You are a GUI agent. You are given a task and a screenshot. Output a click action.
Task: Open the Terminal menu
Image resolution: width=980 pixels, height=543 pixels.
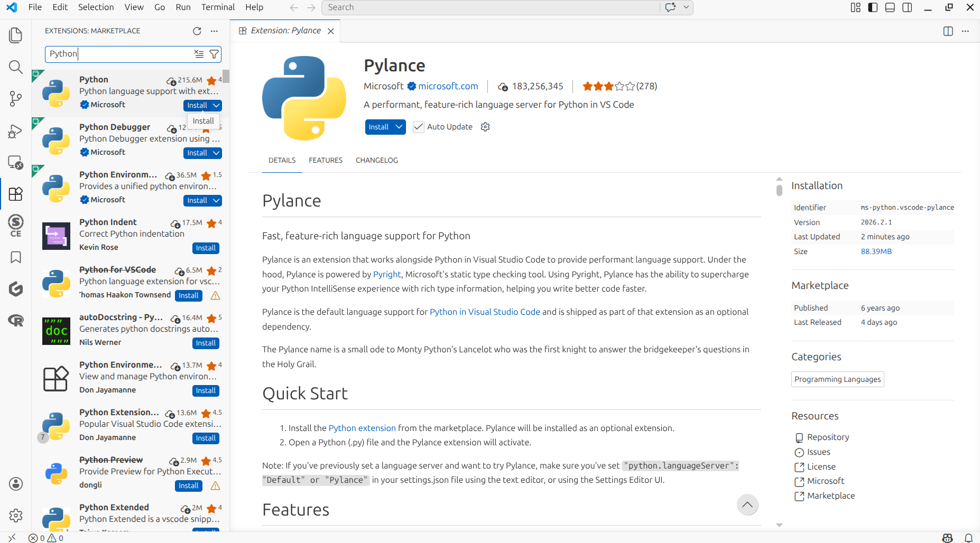218,7
